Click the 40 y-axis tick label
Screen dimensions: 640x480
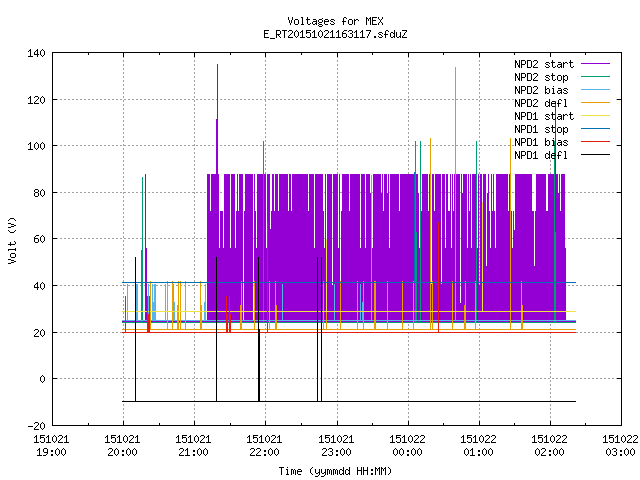click(x=39, y=286)
